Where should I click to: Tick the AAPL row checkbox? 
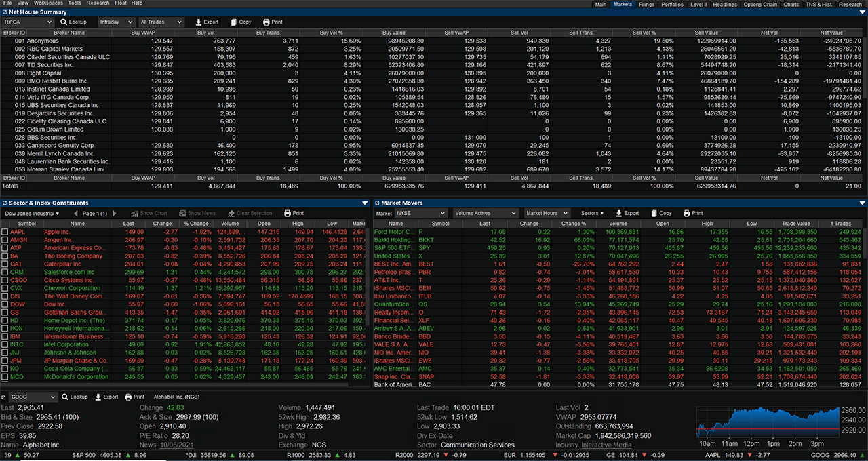5,232
